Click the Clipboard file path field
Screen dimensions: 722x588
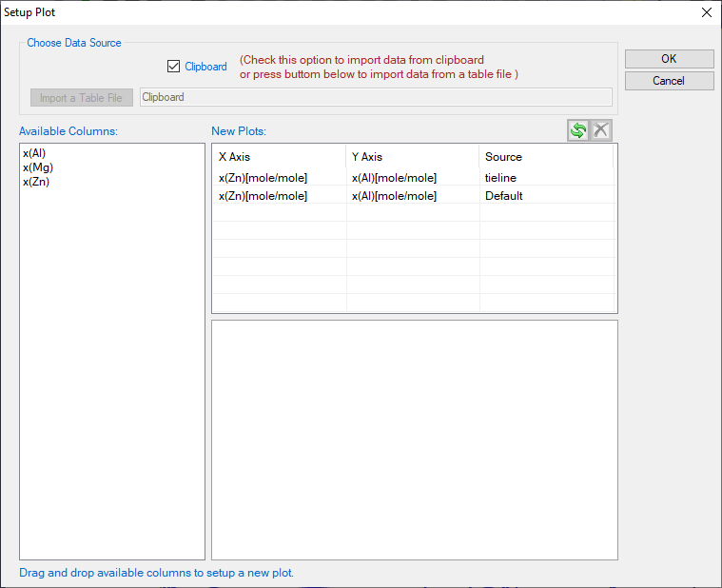click(375, 97)
